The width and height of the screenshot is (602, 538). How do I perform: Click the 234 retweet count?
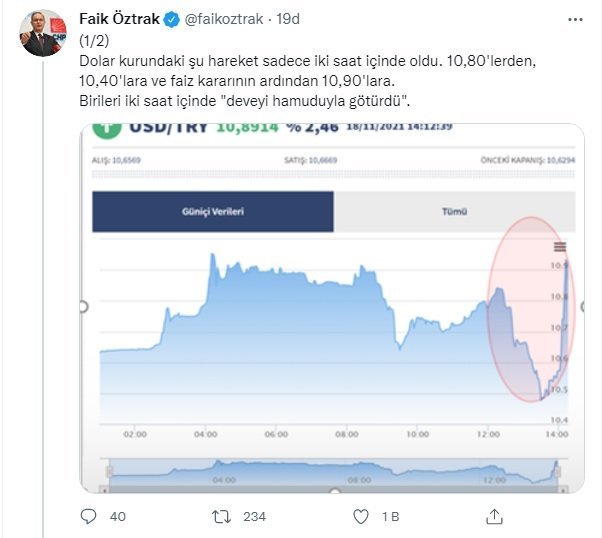tap(254, 517)
